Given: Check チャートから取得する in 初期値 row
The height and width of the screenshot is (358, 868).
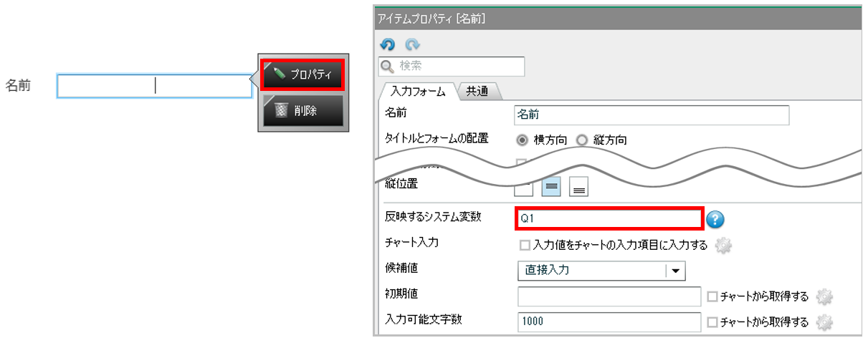Looking at the screenshot, I should (712, 296).
